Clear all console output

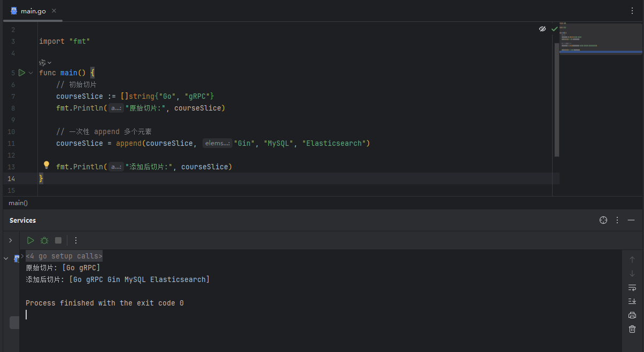tap(632, 329)
